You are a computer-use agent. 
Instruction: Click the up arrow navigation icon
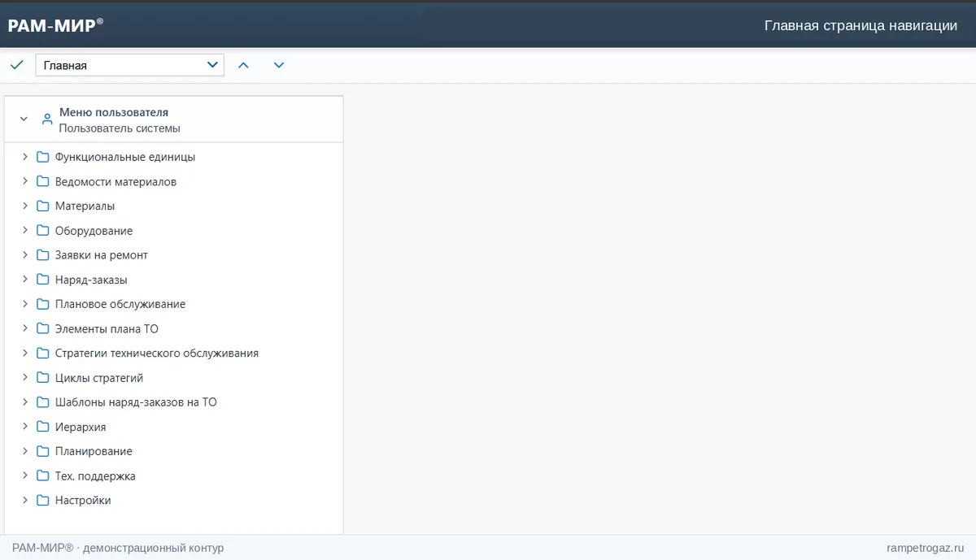click(x=243, y=65)
